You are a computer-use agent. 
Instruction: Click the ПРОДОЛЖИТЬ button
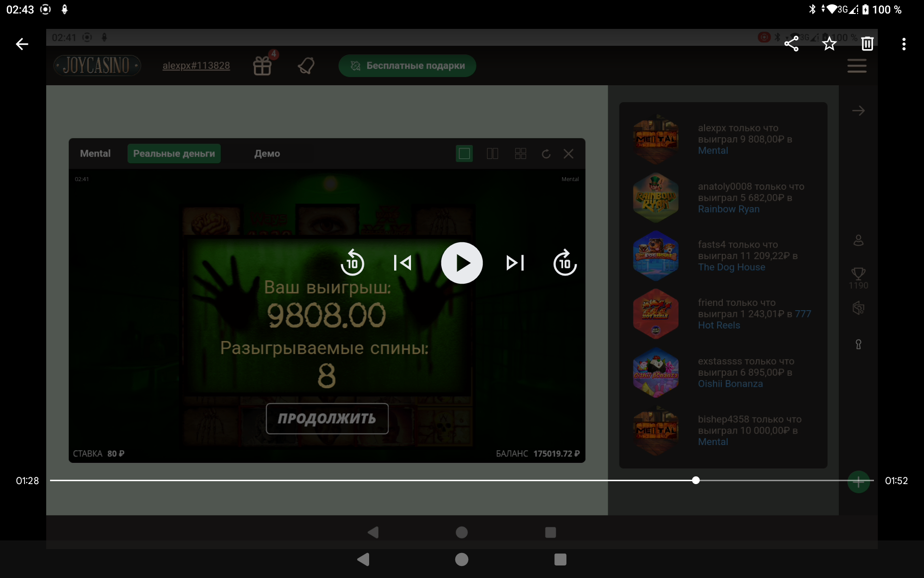327,419
